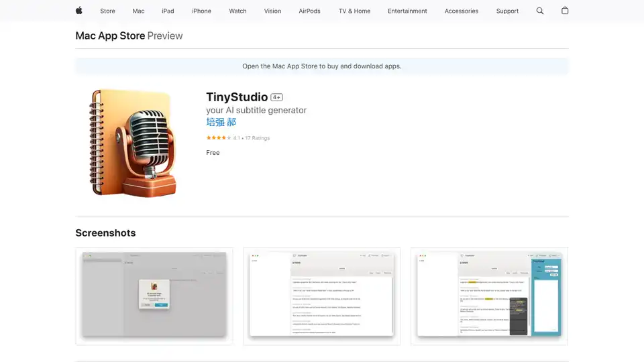
Task: Open second screenshot showing subtitle list
Action: tap(321, 296)
